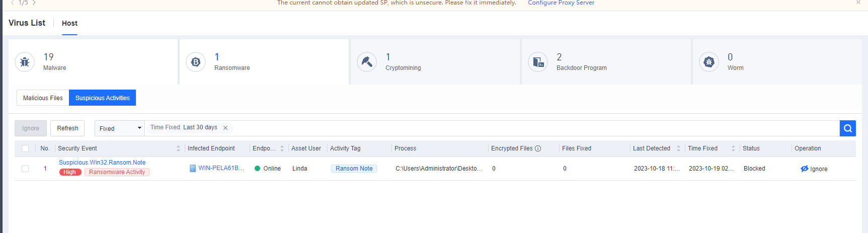868x233 pixels.
Task: Click the blue search magnifier button
Action: (847, 128)
